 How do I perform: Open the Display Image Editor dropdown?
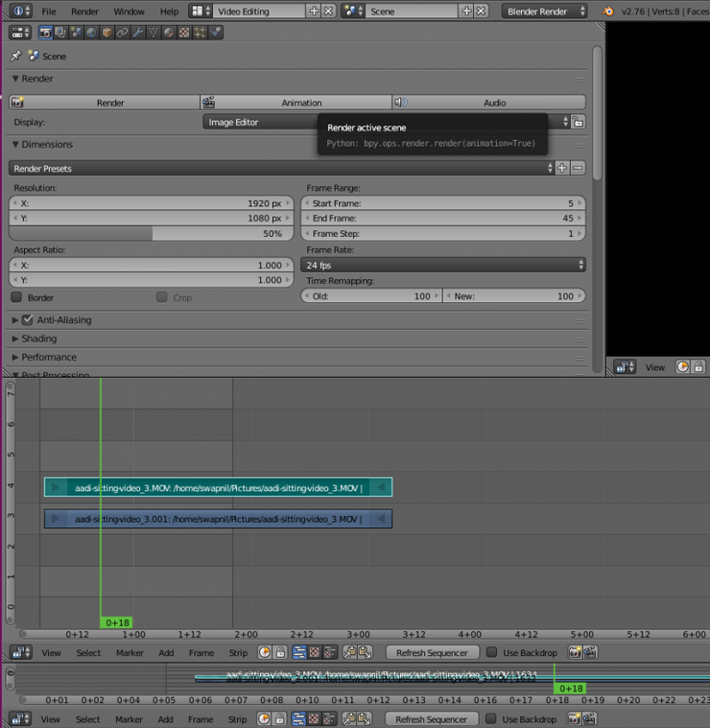(x=387, y=122)
